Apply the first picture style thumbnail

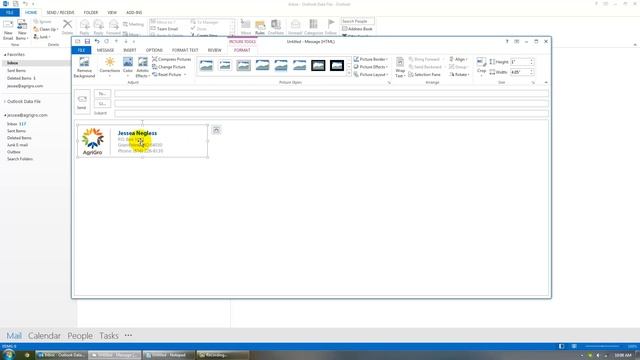click(x=206, y=65)
